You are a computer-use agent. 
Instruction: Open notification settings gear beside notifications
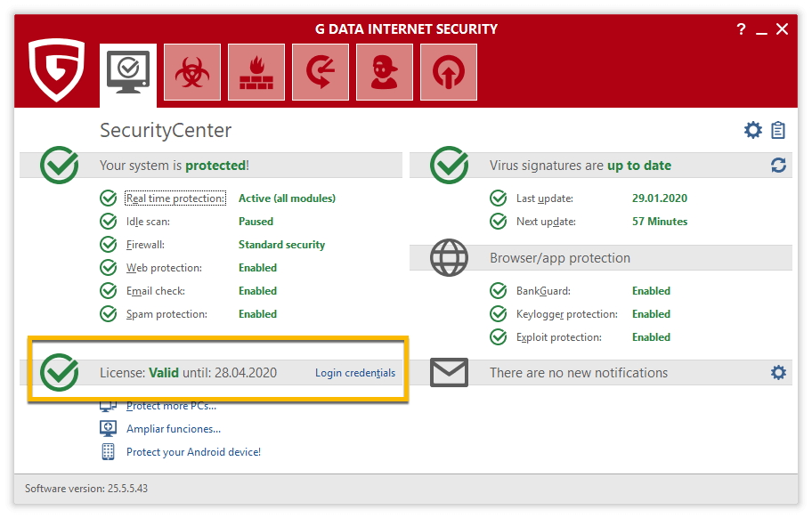tap(778, 372)
